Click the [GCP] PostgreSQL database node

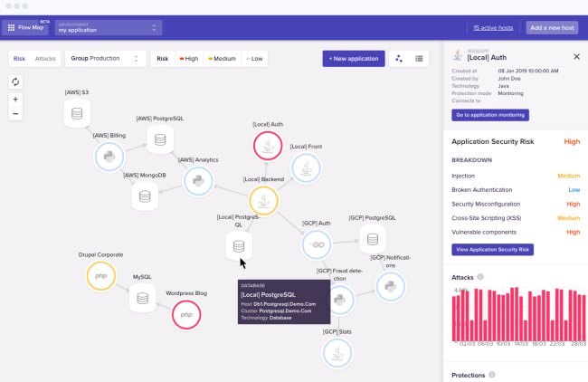pyautogui.click(x=373, y=239)
